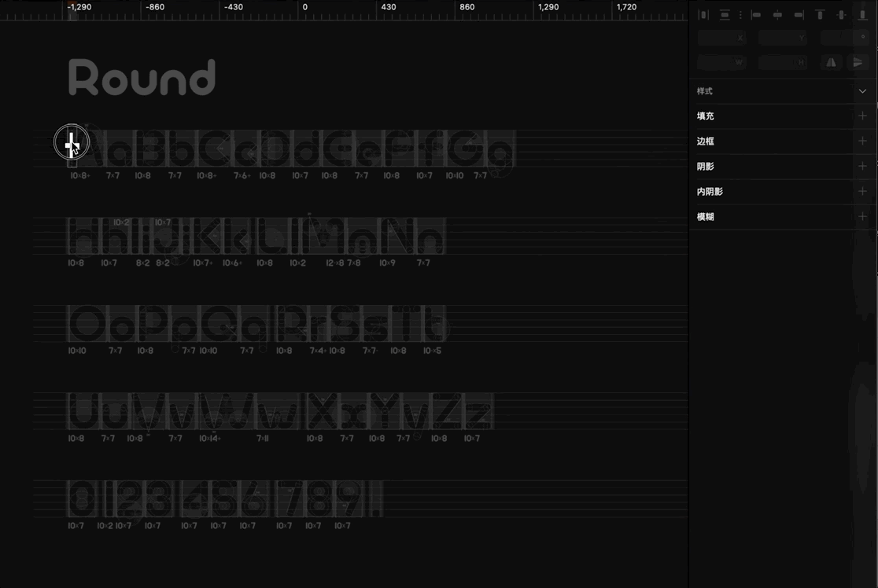Expand the 样式 dropdown chevron
Screen dimensions: 878x588
[x=862, y=91]
